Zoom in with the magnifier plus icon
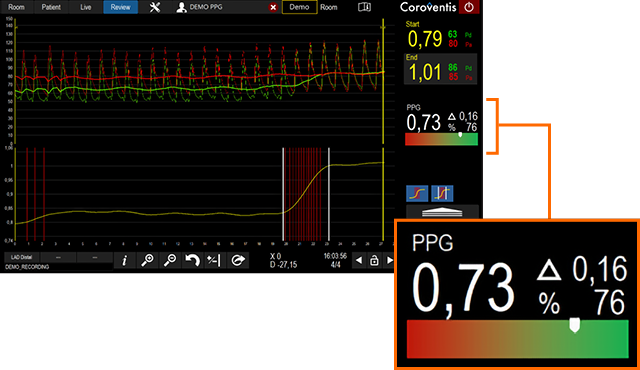 click(147, 260)
